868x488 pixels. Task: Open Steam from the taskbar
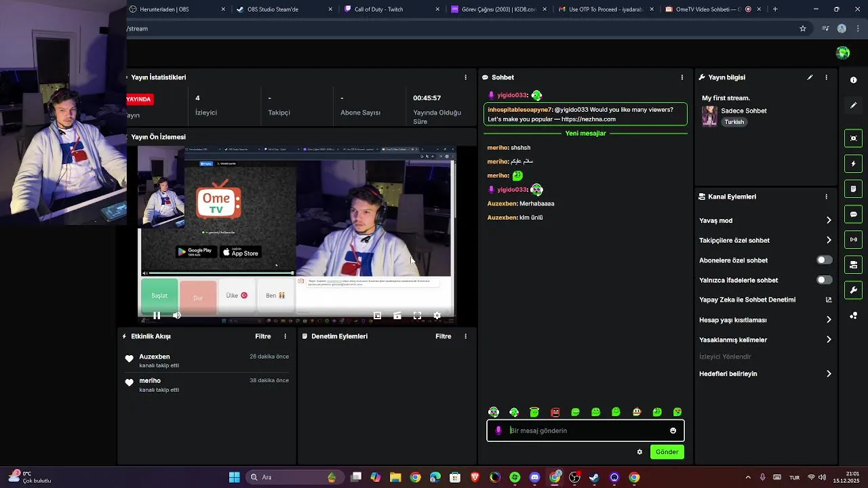click(594, 477)
